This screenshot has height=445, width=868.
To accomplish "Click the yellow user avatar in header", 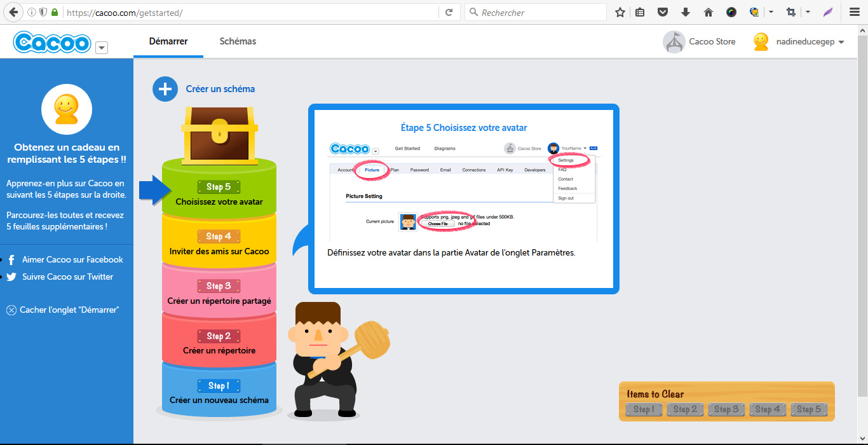I will click(761, 42).
